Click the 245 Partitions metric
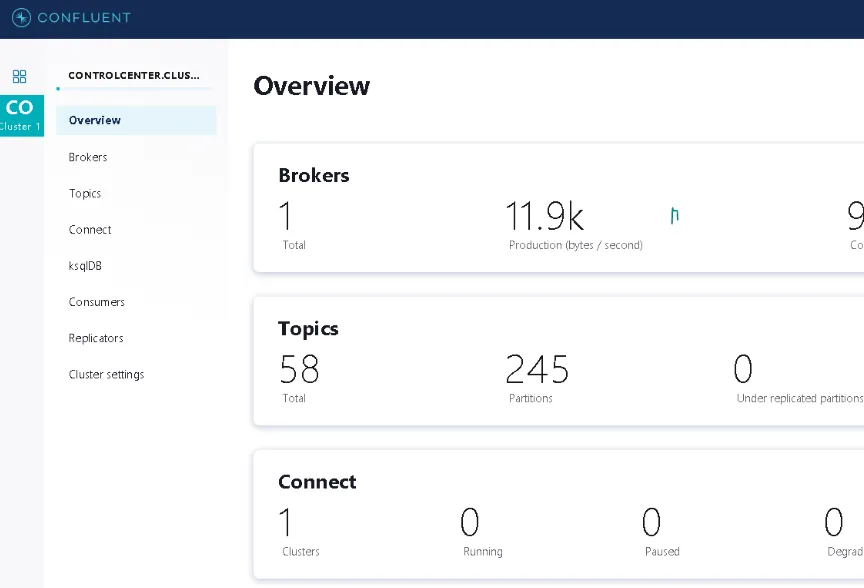This screenshot has width=864, height=588. pyautogui.click(x=537, y=369)
